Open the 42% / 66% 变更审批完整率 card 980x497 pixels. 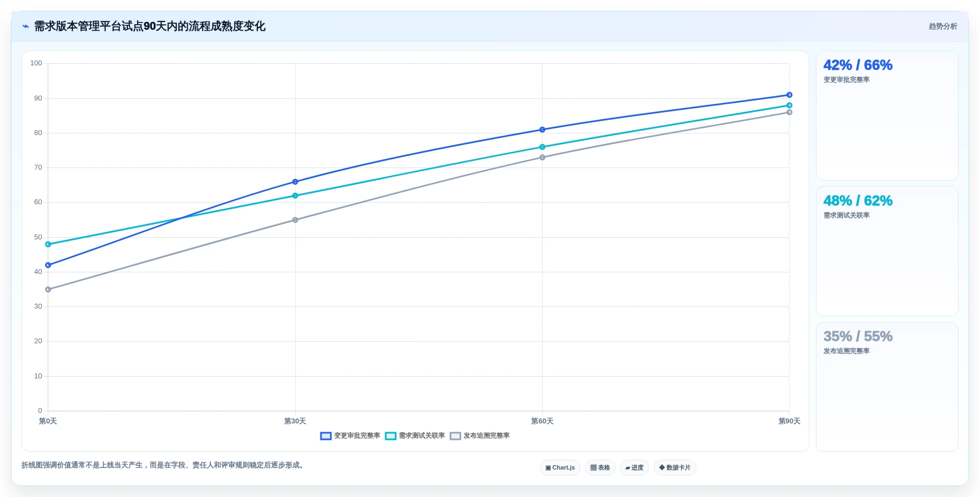(887, 116)
